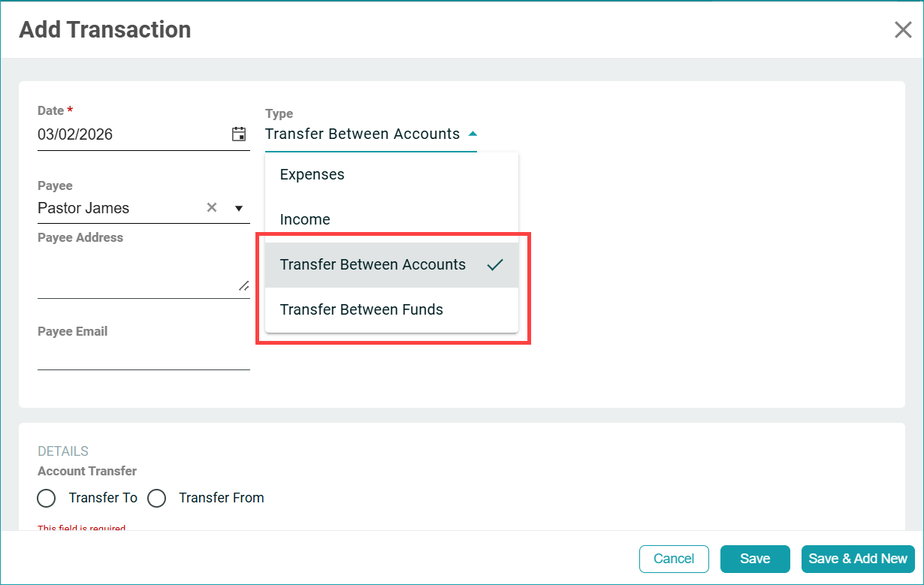This screenshot has width=924, height=585.
Task: Expand the Payee dropdown arrow
Action: pos(239,208)
